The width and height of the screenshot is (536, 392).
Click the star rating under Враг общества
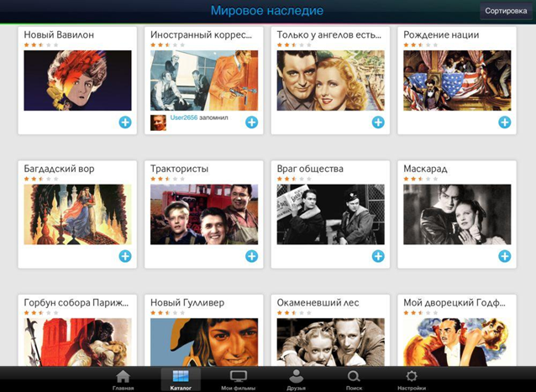(x=294, y=179)
